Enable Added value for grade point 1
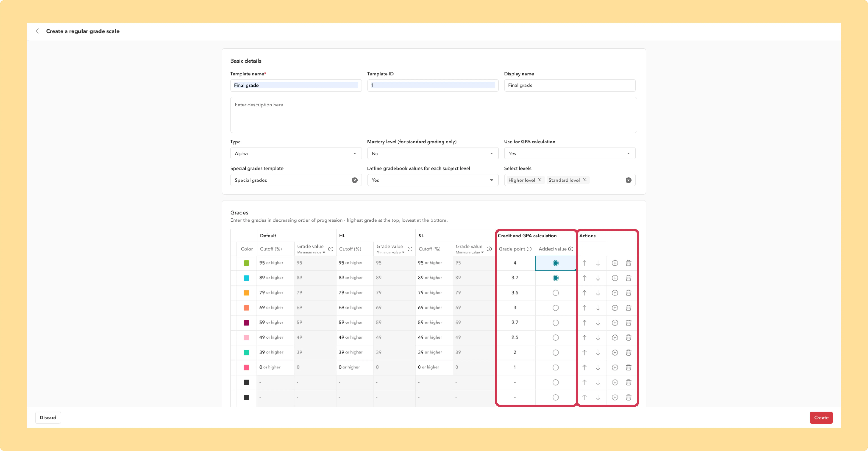The height and width of the screenshot is (451, 868). pos(555,367)
